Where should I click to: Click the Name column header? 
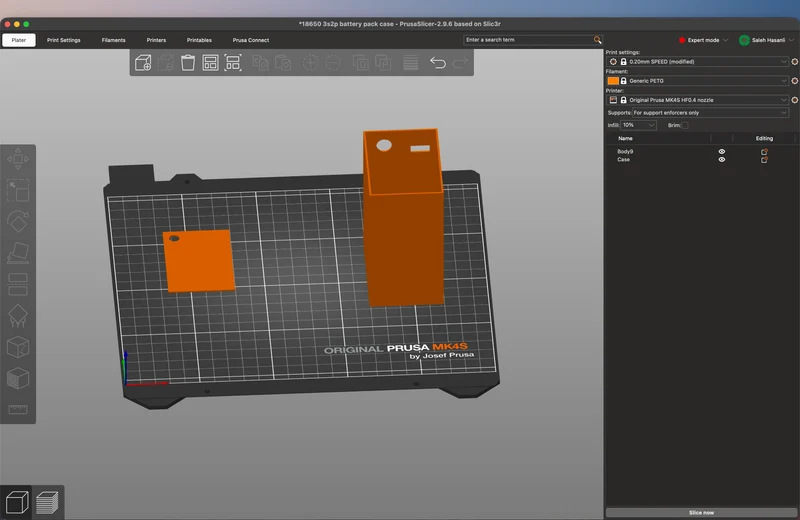click(x=626, y=138)
